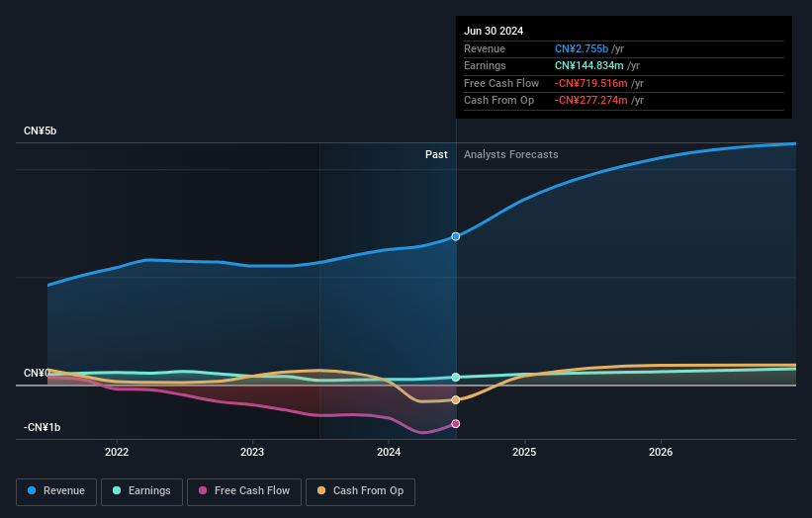This screenshot has height=518, width=812.
Task: Click the Free Cash Flow label in tooltip
Action: click(501, 83)
